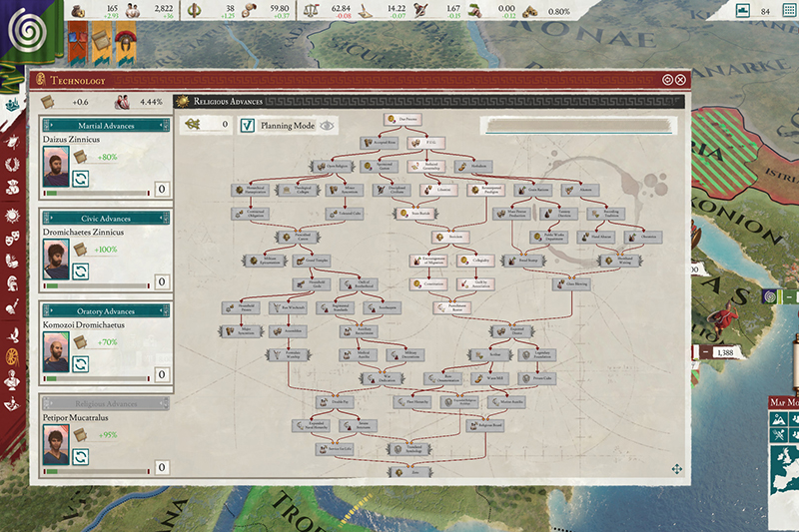The width and height of the screenshot is (799, 532).
Task: Select the Shorthand Writing advance
Action: click(x=619, y=261)
